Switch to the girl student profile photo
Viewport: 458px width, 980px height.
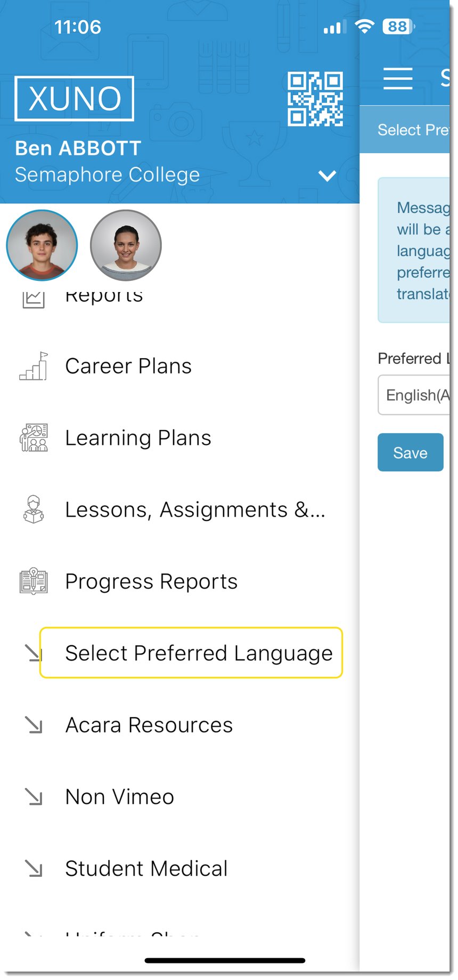(x=126, y=245)
